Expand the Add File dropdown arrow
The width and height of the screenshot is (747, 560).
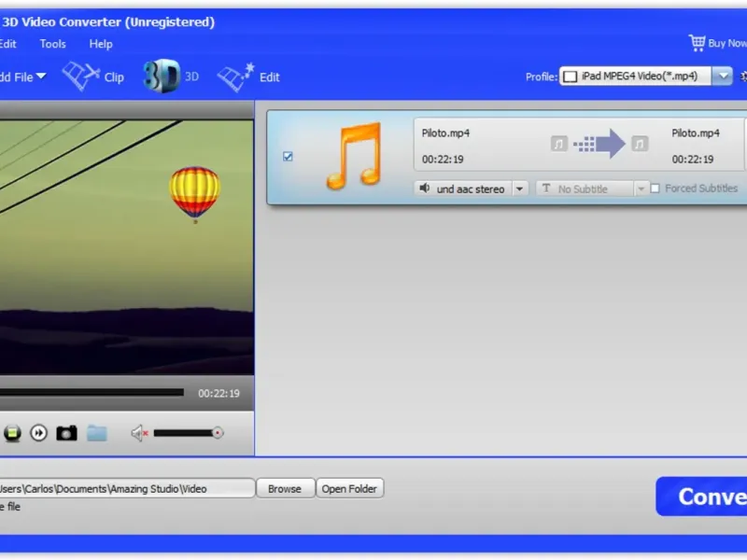[41, 77]
